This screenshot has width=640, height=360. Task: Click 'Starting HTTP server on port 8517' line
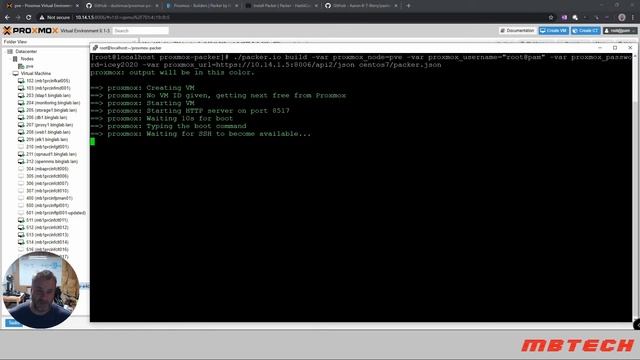click(190, 111)
